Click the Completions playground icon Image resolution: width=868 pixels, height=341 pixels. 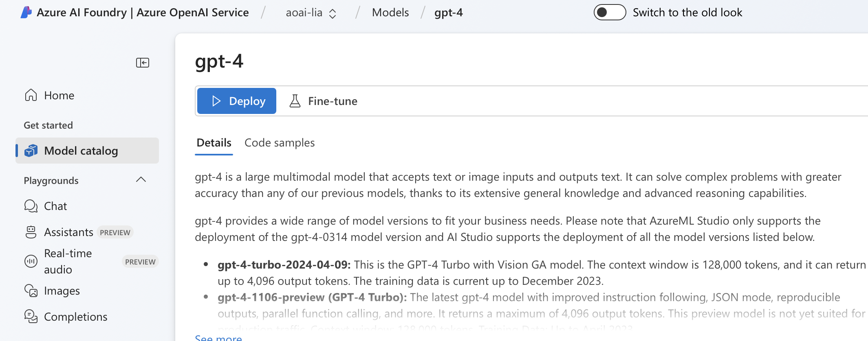(x=31, y=317)
